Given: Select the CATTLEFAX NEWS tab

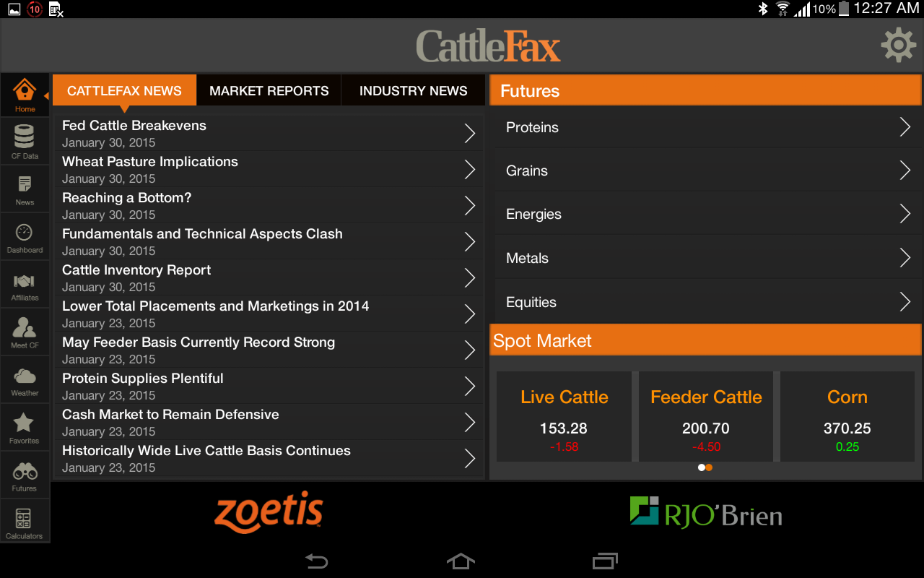Looking at the screenshot, I should [x=124, y=91].
